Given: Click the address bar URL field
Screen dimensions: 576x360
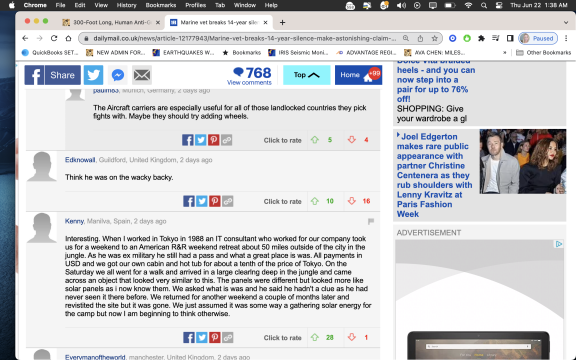Looking at the screenshot, I should click(244, 38).
